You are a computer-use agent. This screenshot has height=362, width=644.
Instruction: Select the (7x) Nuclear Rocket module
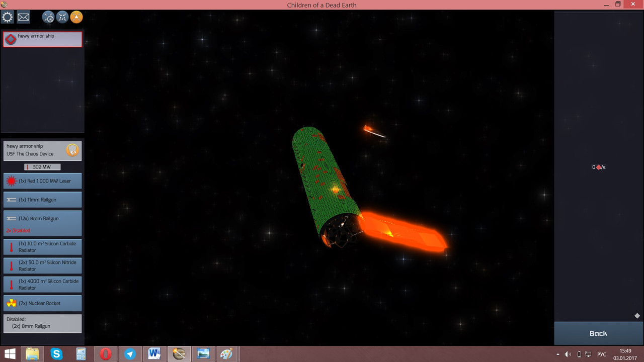42,303
